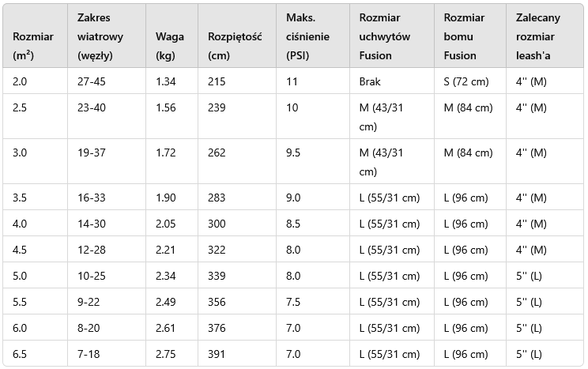Click the max pressure cell 7.5
The image size is (588, 369).
[x=292, y=302]
